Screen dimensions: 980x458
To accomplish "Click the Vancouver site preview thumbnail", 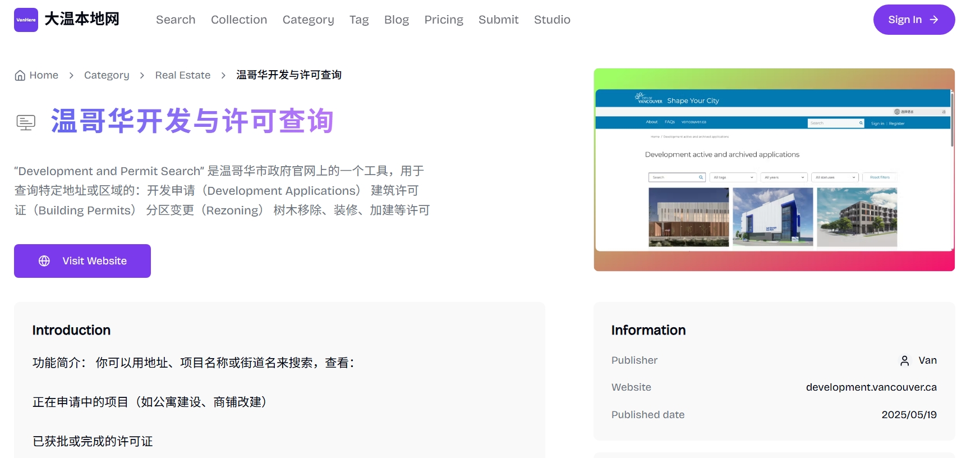I will [774, 170].
